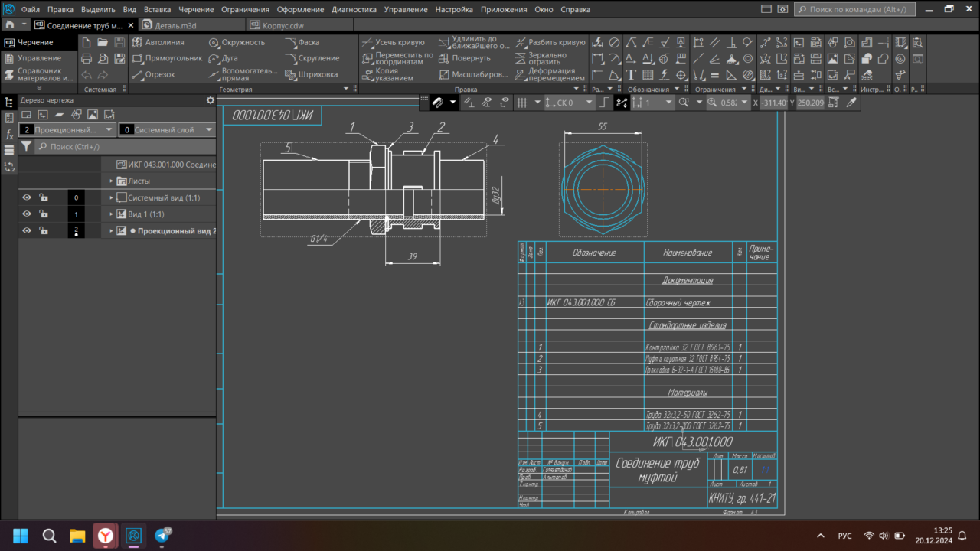980x551 pixels.
Task: Toggle the snapping magnet button
Action: pos(438,102)
